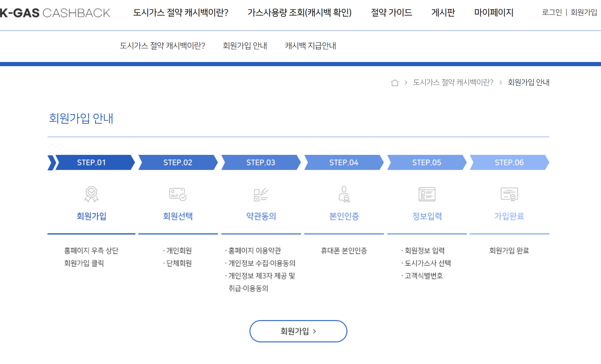The image size is (601, 364).
Task: Click the 회원가입 link in top header
Action: (583, 12)
